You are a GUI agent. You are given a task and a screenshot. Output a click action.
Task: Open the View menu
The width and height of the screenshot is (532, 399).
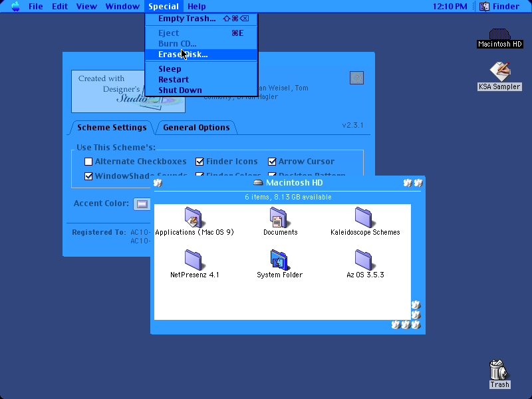pos(86,7)
